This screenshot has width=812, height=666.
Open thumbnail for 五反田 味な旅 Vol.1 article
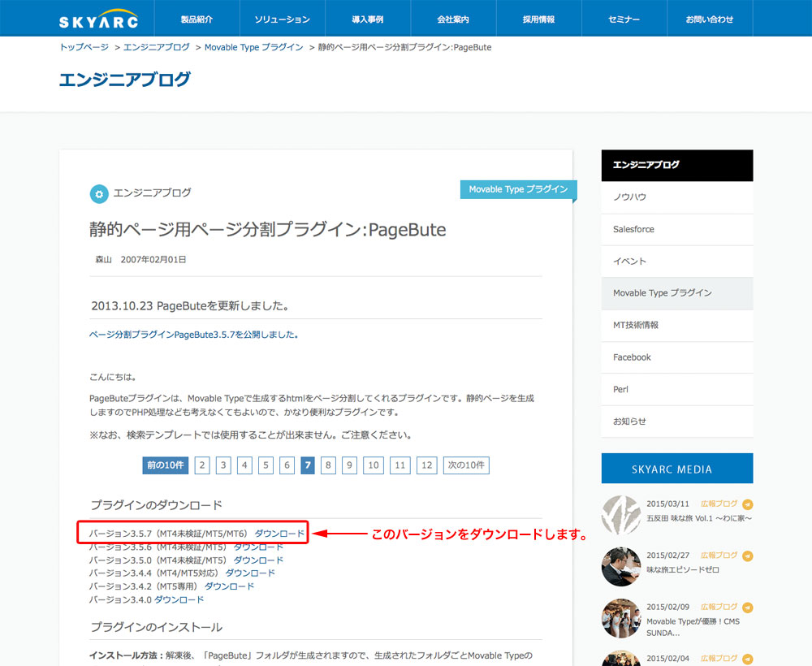(x=621, y=515)
